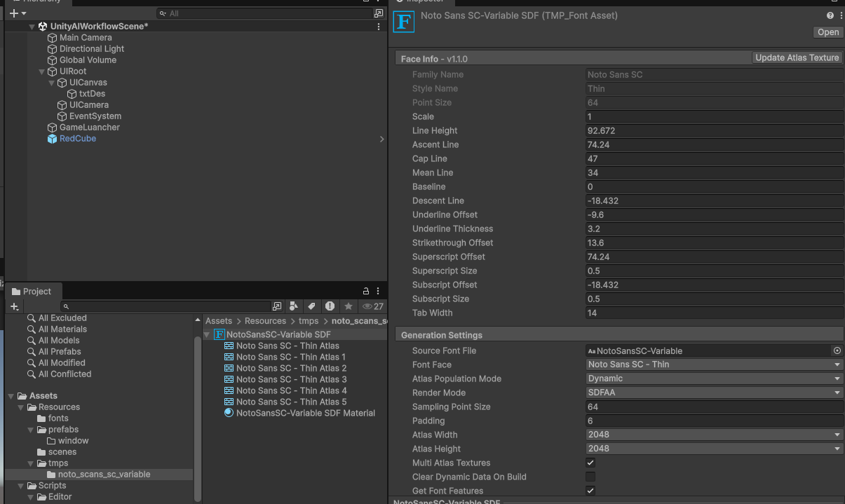The height and width of the screenshot is (504, 845).
Task: Open the Project panel more options menu
Action: click(x=379, y=291)
